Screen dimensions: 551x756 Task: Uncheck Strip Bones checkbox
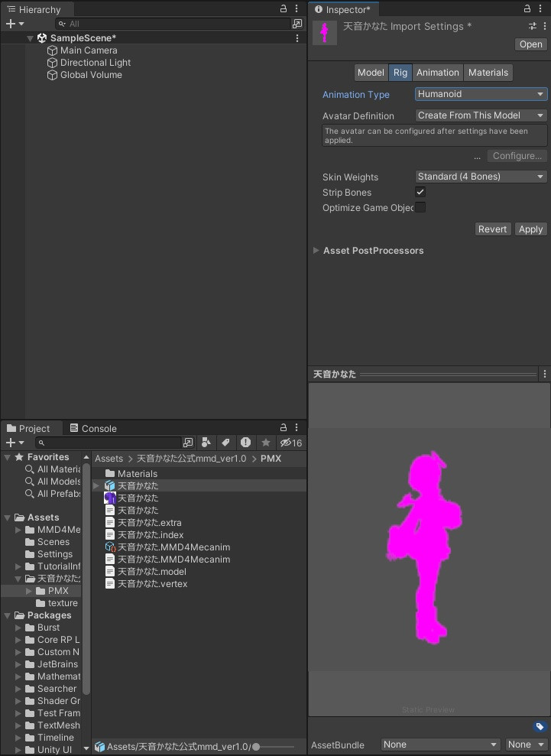[x=420, y=192]
